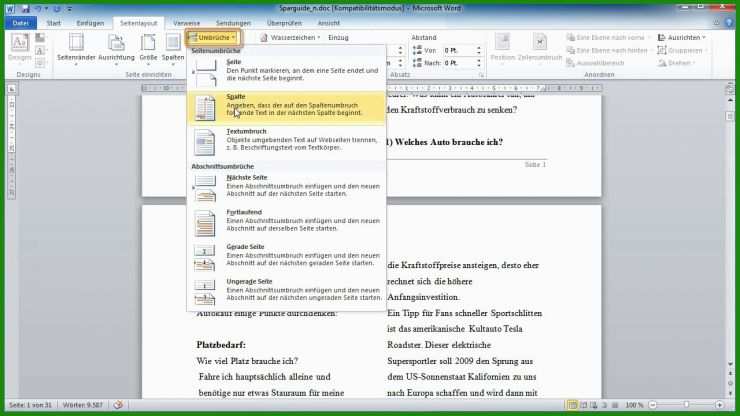
Task: Expand the Ausrichten dropdown
Action: pyautogui.click(x=683, y=37)
